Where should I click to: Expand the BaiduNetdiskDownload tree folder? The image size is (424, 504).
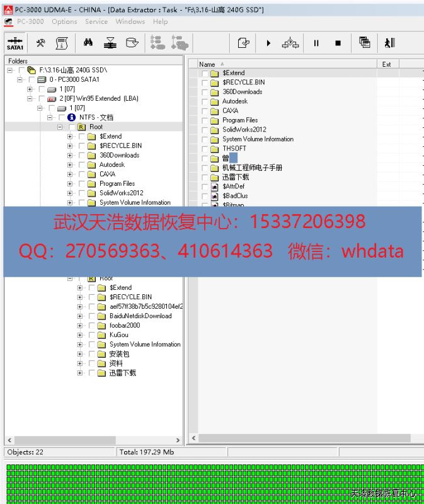click(80, 316)
